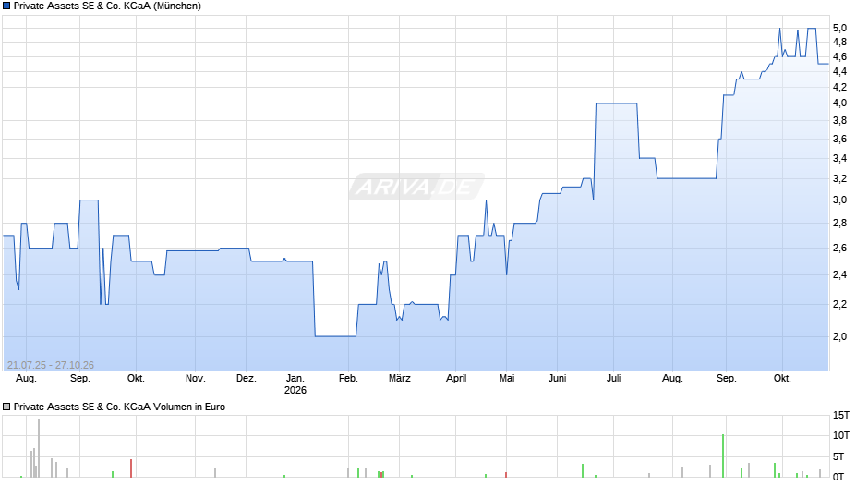This screenshot has width=868, height=486.
Task: Click the '2,4' price axis label
Action: (839, 274)
